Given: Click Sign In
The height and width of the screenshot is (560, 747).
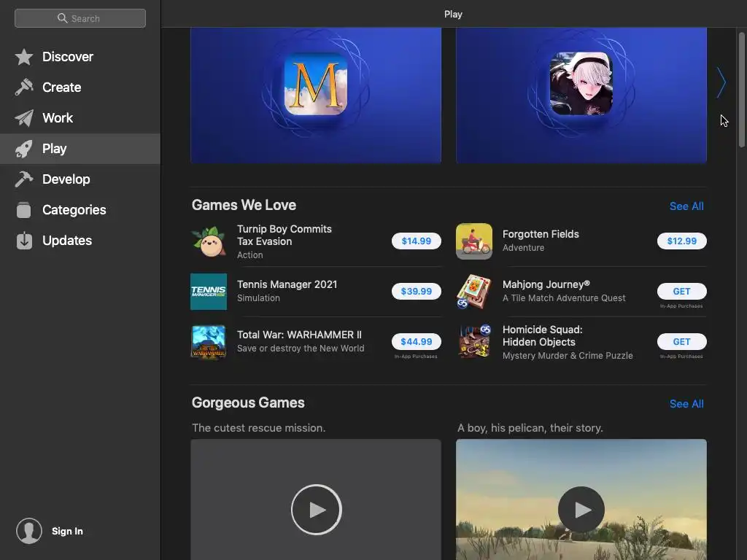Looking at the screenshot, I should (67, 531).
